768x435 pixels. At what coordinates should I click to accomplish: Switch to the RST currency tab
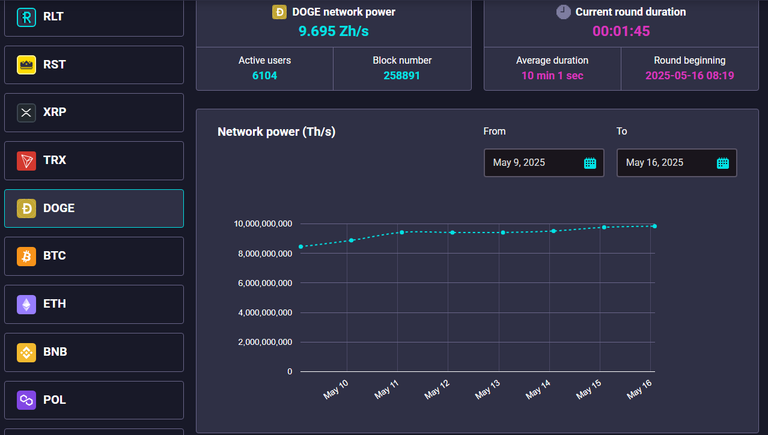click(x=94, y=65)
